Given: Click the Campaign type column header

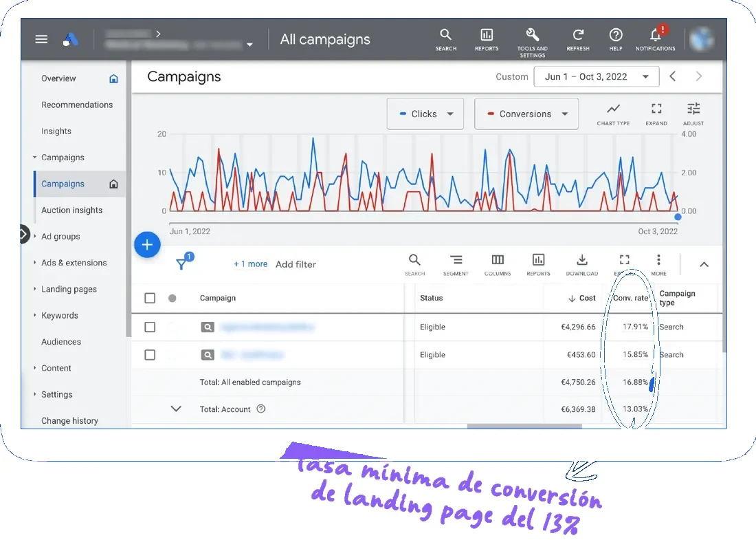Looking at the screenshot, I should pyautogui.click(x=677, y=298).
